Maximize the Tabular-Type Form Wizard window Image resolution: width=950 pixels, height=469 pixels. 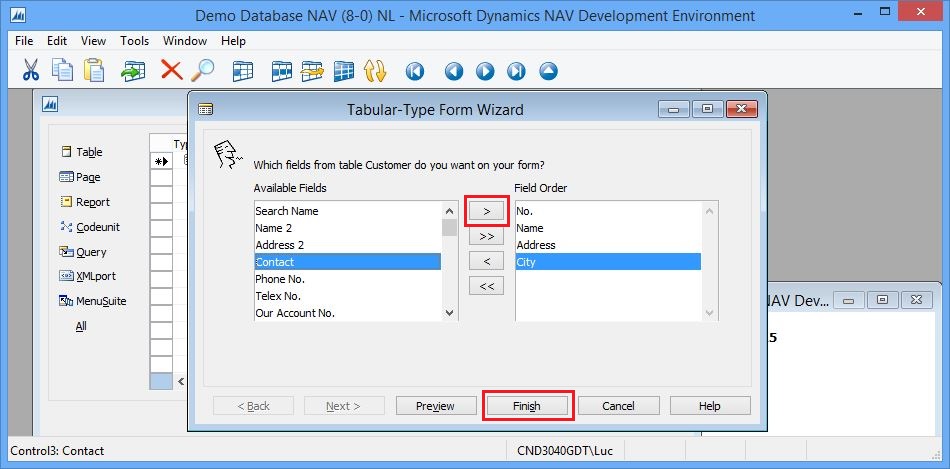(x=707, y=109)
